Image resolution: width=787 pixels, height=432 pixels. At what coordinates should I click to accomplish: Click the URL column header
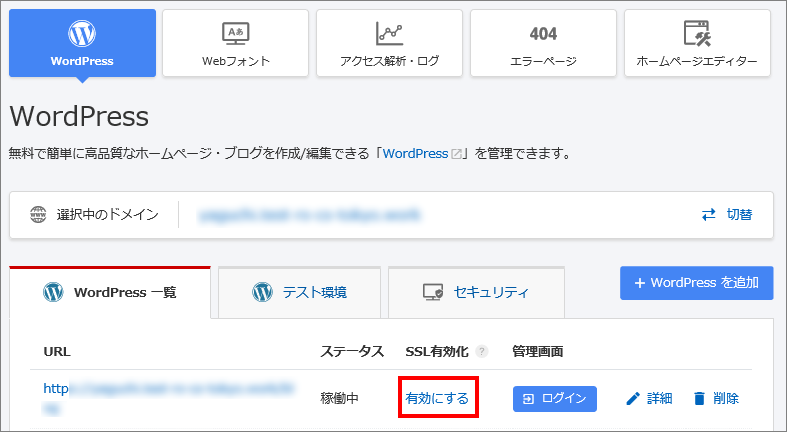pyautogui.click(x=57, y=351)
